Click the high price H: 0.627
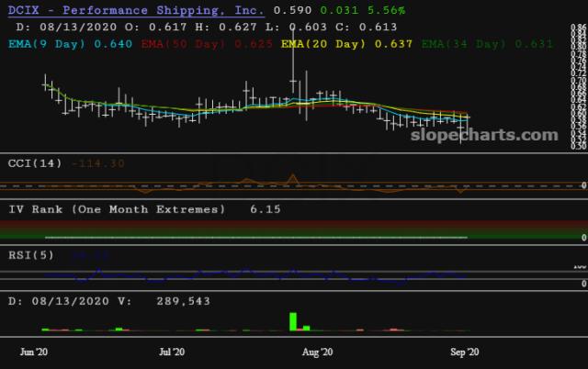 click(x=226, y=28)
